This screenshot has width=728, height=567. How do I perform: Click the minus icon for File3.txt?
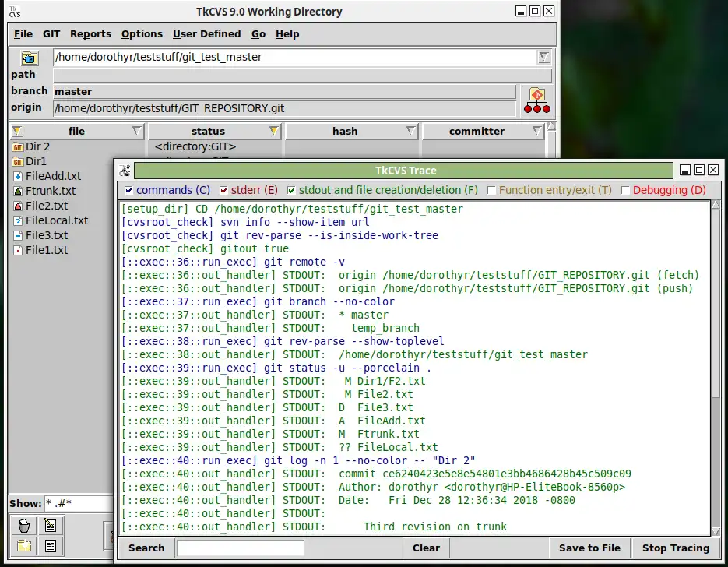point(18,235)
